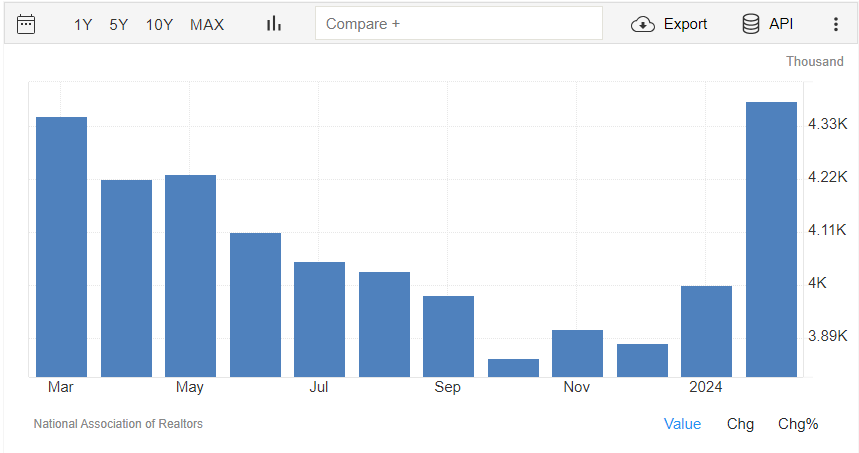859x453 pixels.
Task: Click the Compare + input field
Action: 459,24
